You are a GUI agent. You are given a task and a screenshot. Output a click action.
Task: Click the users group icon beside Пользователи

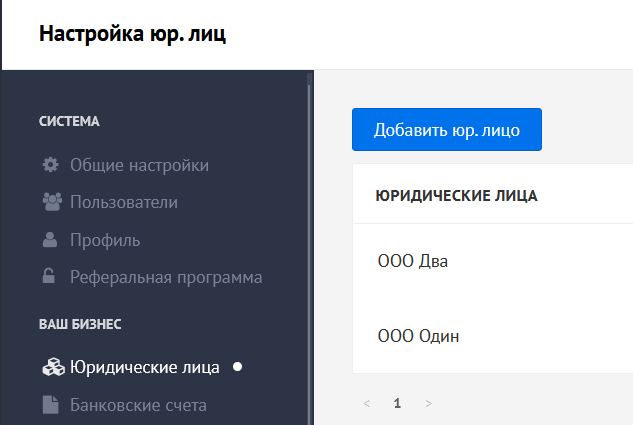tap(52, 202)
